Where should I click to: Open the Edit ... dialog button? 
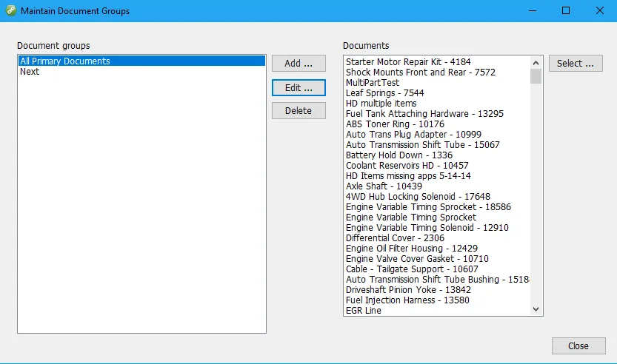click(x=299, y=87)
